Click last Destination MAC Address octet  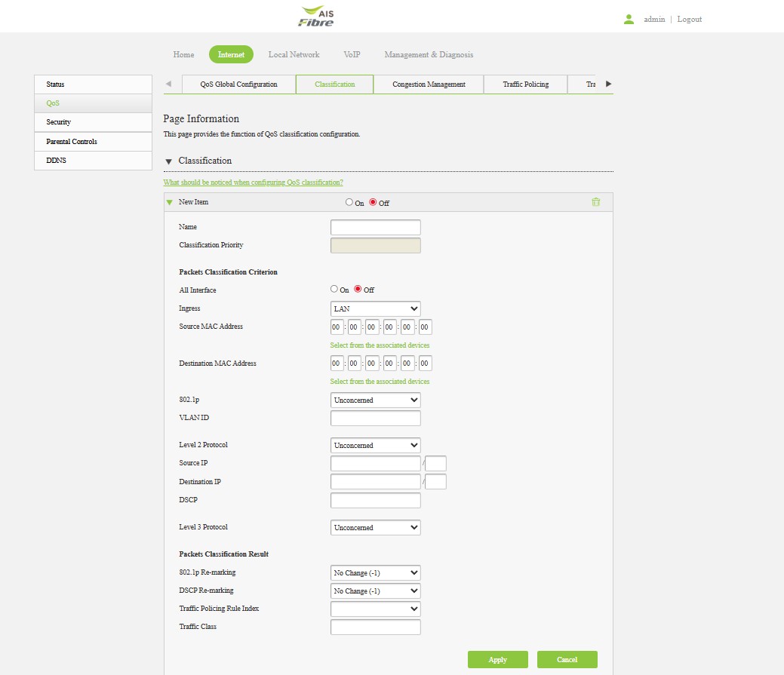[425, 364]
